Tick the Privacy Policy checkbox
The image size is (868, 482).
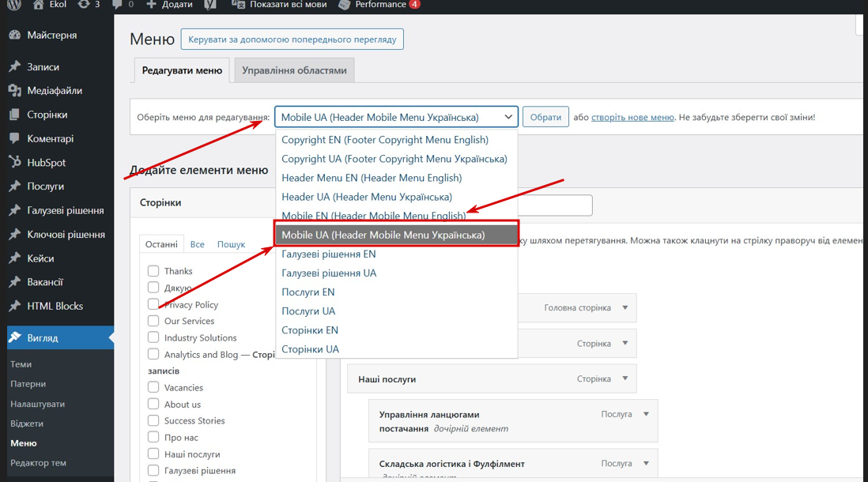153,303
